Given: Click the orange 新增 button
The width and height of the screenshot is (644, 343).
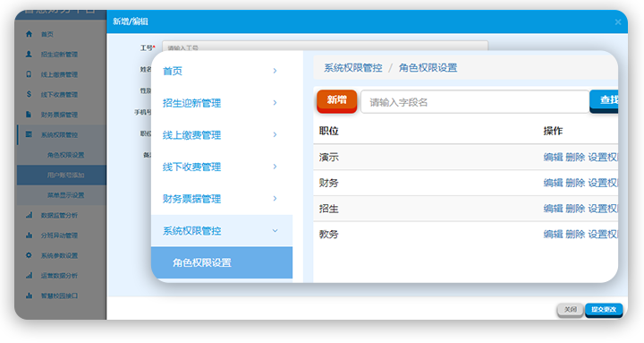Looking at the screenshot, I should [337, 101].
